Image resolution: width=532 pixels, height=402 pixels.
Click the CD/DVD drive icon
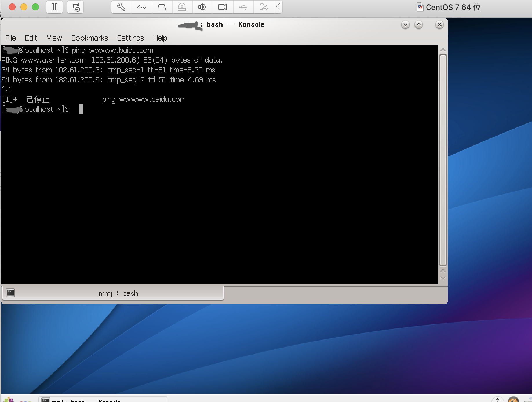[182, 7]
